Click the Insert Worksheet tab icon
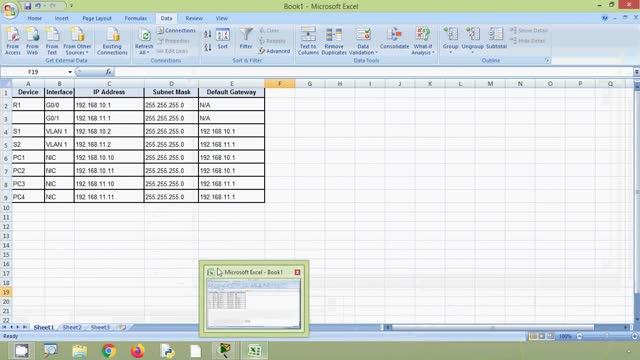640x360 pixels. coord(122,327)
